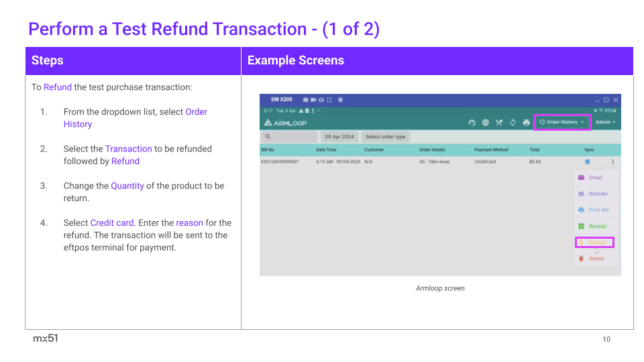The image size is (644, 362).
Task: Click the search field in Armloop
Action: click(x=289, y=137)
